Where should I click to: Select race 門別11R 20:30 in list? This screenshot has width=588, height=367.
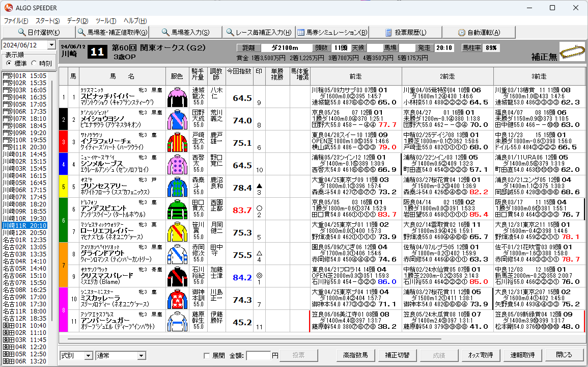24,147
